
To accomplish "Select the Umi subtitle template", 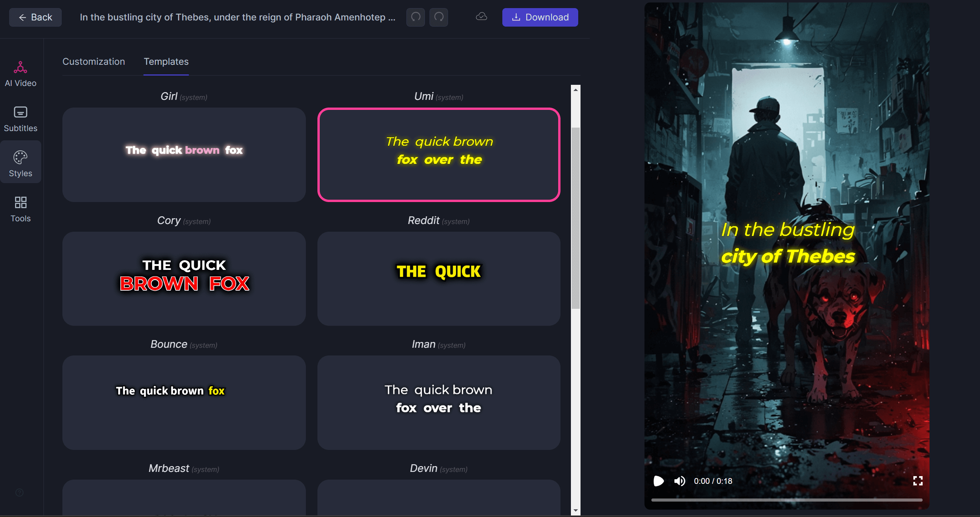I will click(438, 154).
